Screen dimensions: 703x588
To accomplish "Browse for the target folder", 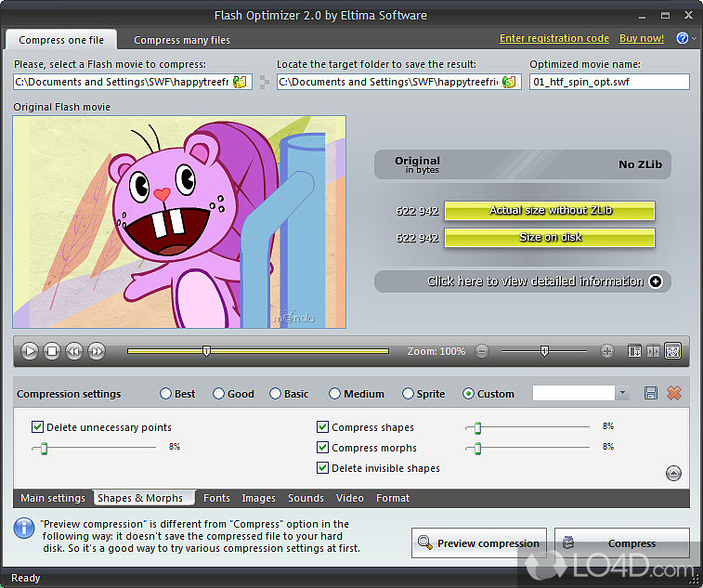I will coord(509,83).
